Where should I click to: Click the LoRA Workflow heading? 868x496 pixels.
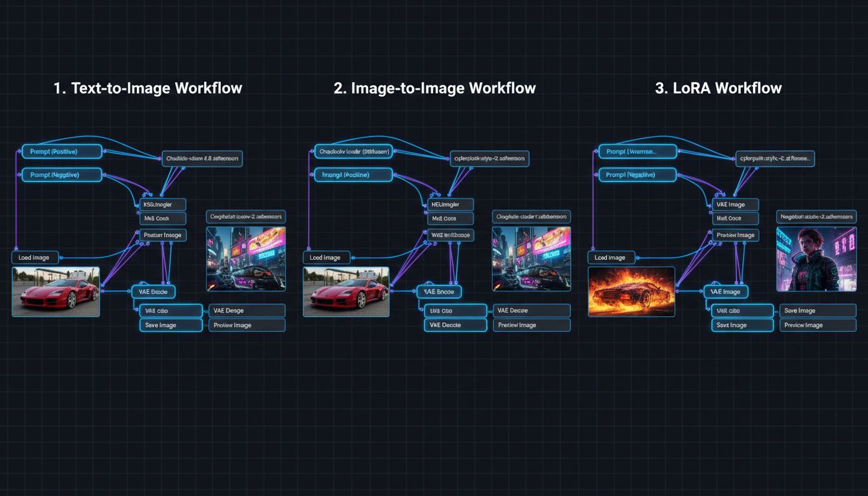(718, 88)
